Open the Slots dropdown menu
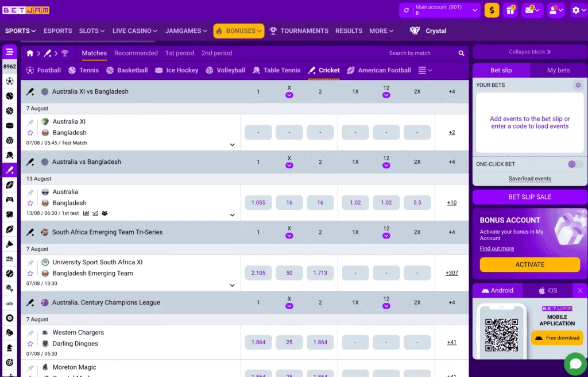Image resolution: width=588 pixels, height=377 pixels. tap(92, 31)
